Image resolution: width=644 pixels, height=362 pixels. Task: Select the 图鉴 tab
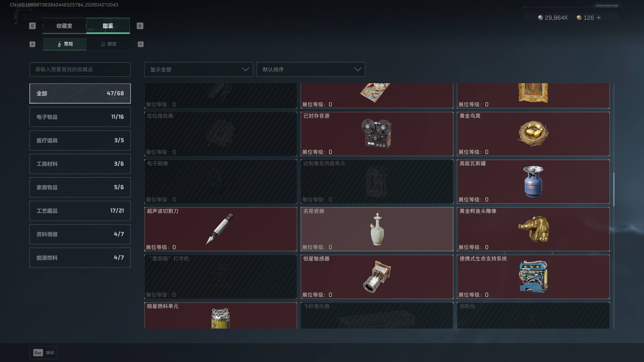click(x=108, y=26)
